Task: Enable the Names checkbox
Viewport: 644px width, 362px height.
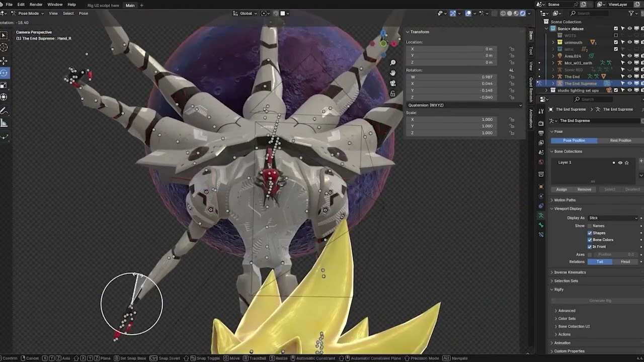Action: 590,226
